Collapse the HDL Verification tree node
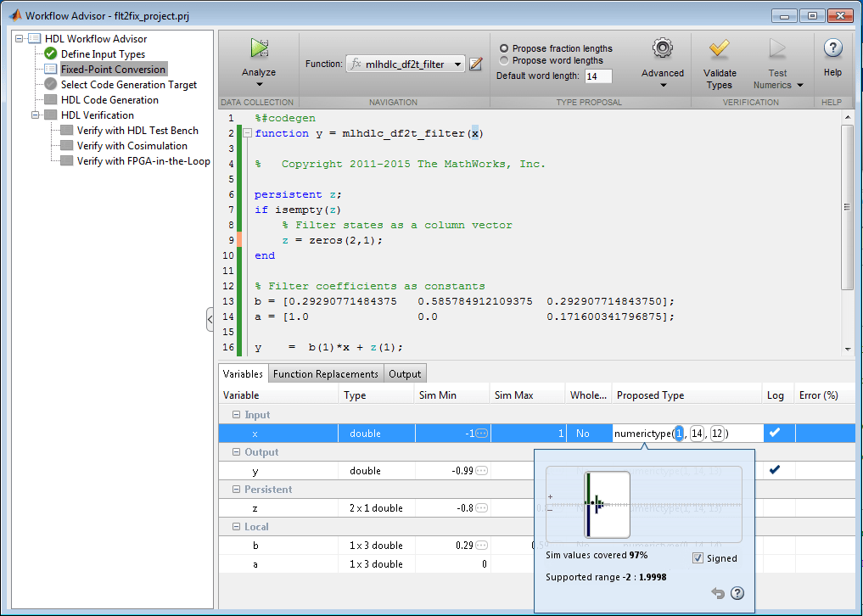Viewport: 863px width, 616px height. 36,115
